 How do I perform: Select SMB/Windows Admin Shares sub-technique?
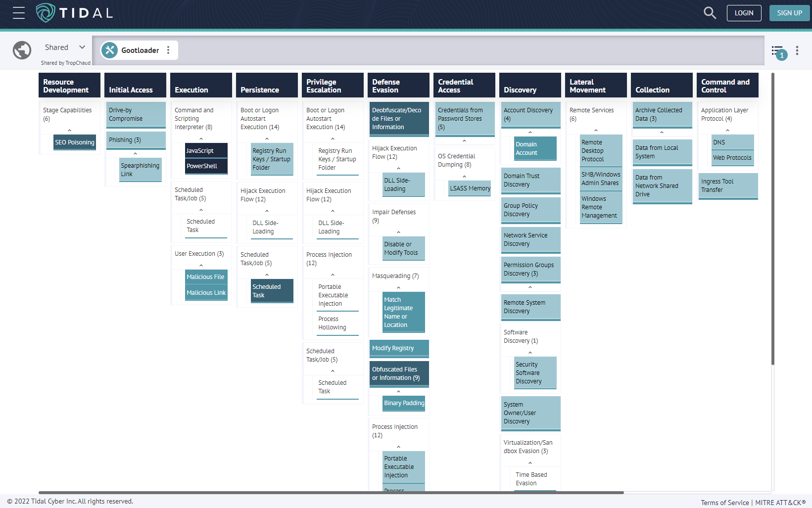601,179
